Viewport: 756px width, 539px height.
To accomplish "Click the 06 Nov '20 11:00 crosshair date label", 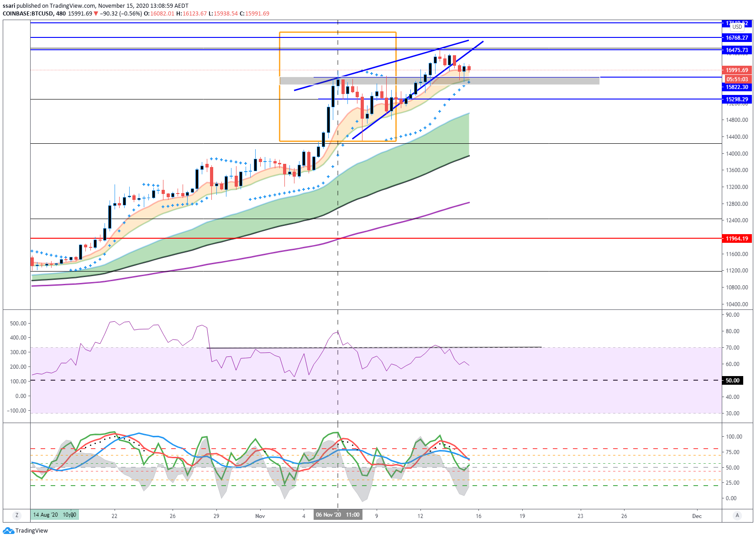I will point(338,515).
